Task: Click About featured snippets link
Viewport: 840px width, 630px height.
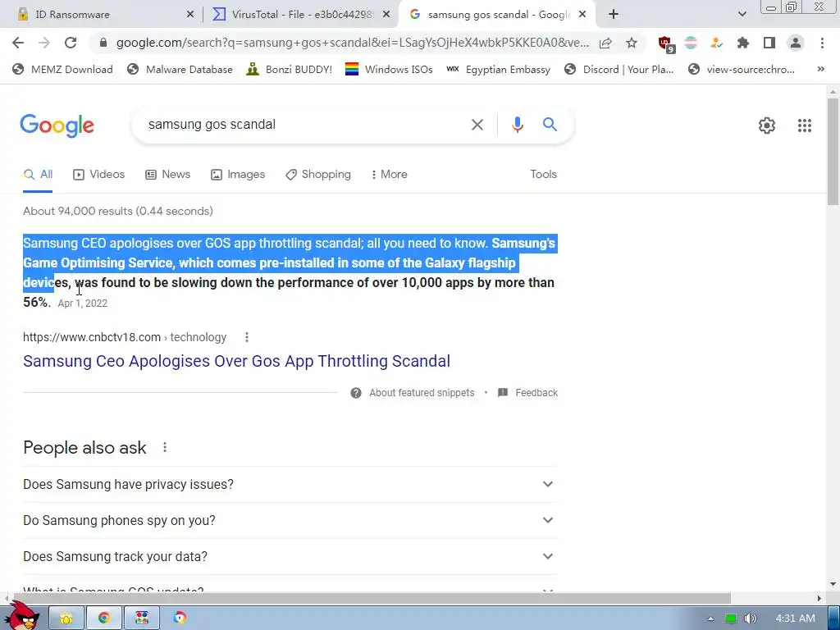Action: coord(422,393)
